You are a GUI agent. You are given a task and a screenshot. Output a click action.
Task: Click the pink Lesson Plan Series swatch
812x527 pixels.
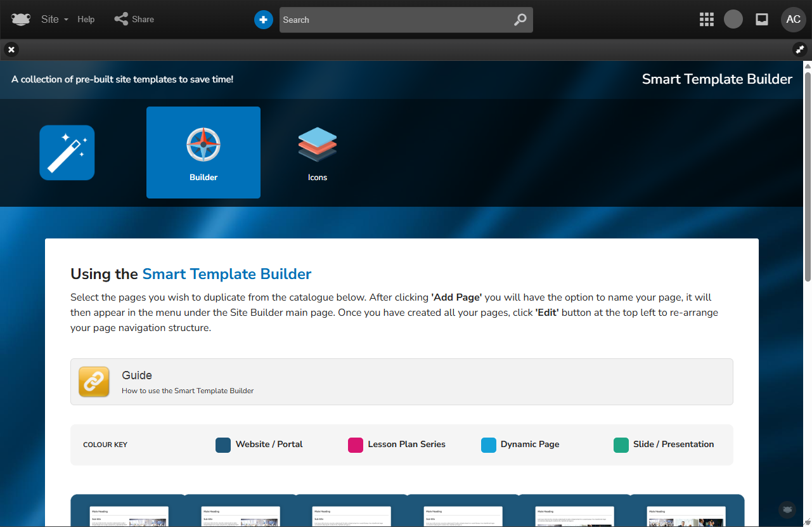point(356,445)
